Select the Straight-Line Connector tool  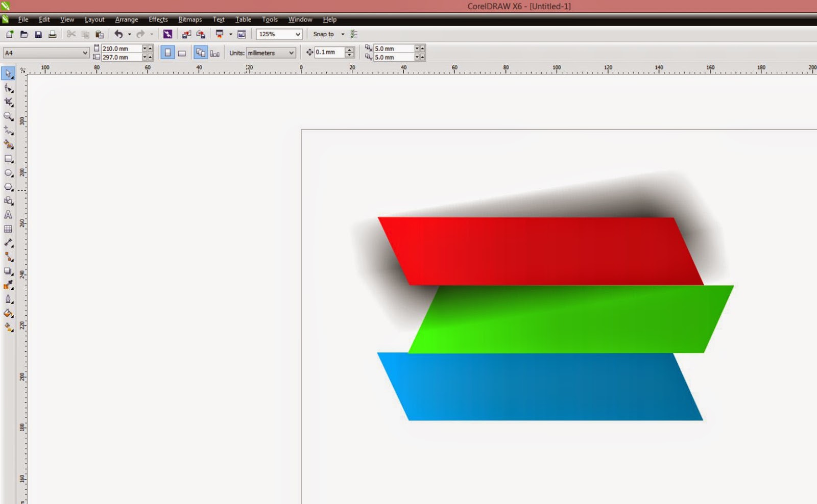pos(8,257)
